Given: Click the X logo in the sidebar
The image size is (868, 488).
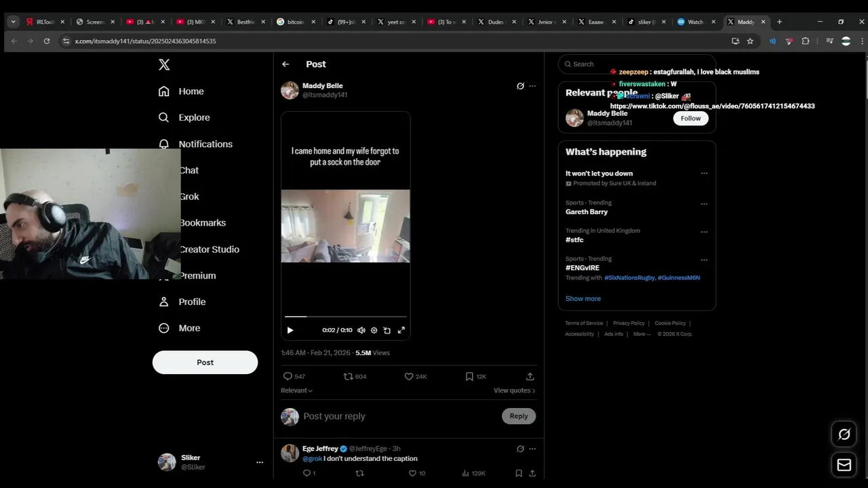Looking at the screenshot, I should point(164,64).
